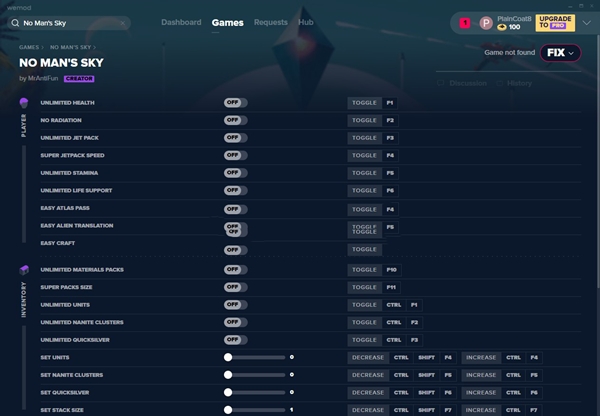The width and height of the screenshot is (600, 416).
Task: Click the Discussion speech bubble icon
Action: (441, 83)
